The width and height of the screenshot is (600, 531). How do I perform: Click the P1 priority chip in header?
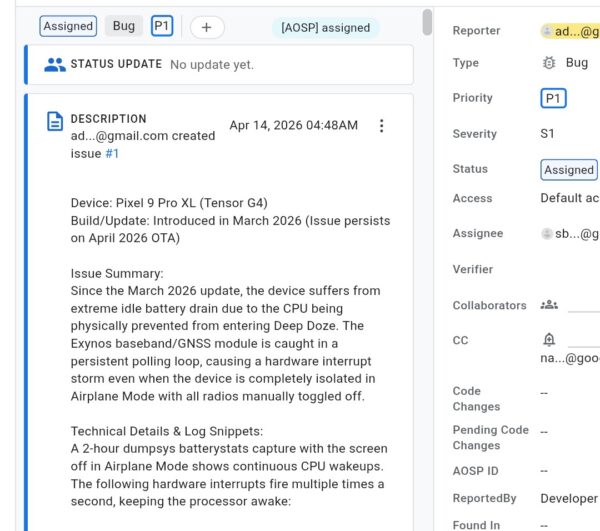coord(162,26)
